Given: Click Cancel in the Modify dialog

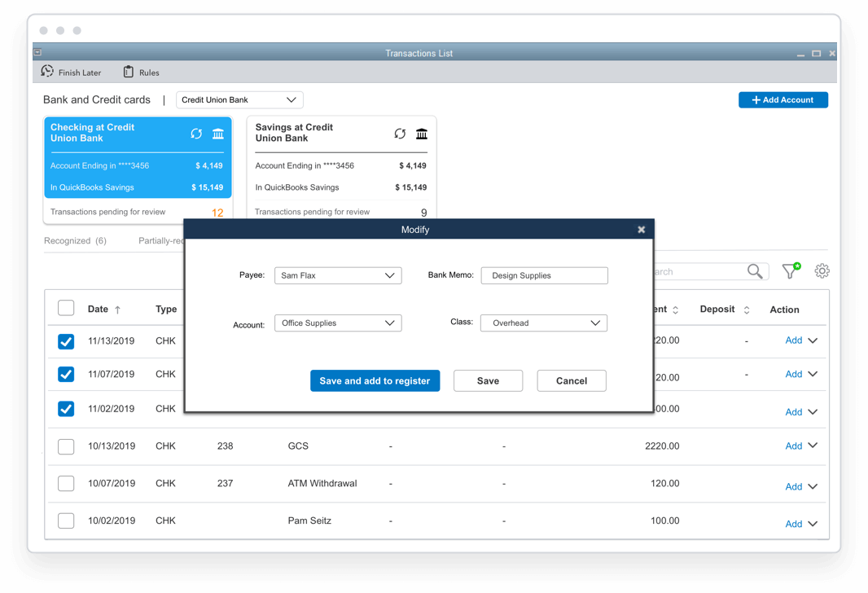Looking at the screenshot, I should click(572, 380).
